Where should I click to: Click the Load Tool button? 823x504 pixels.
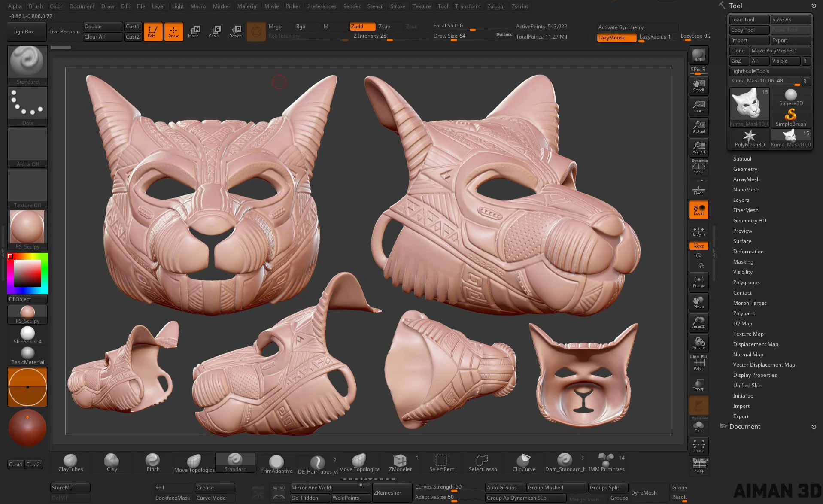749,20
